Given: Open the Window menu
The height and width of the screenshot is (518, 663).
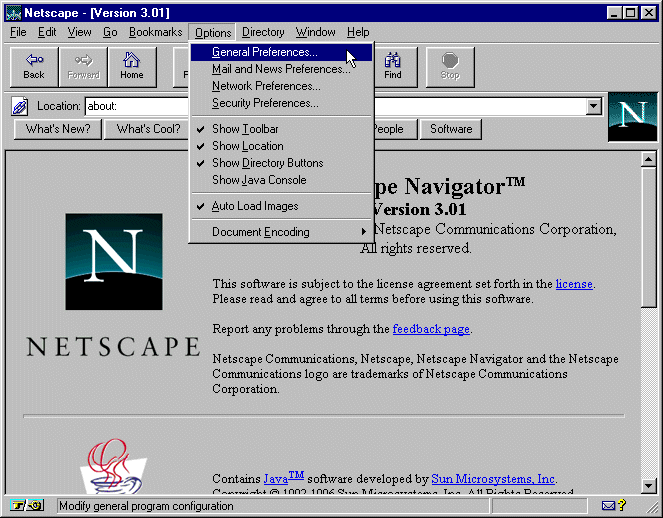Looking at the screenshot, I should (x=315, y=32).
